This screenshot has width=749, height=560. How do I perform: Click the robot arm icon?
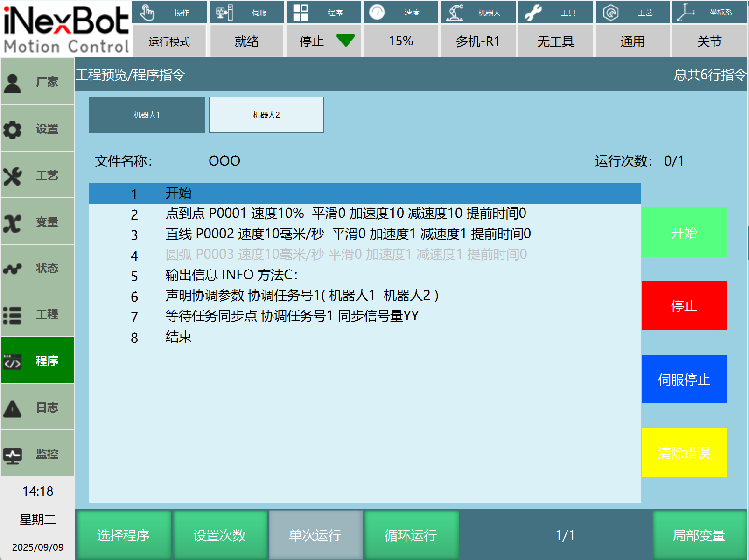point(455,13)
